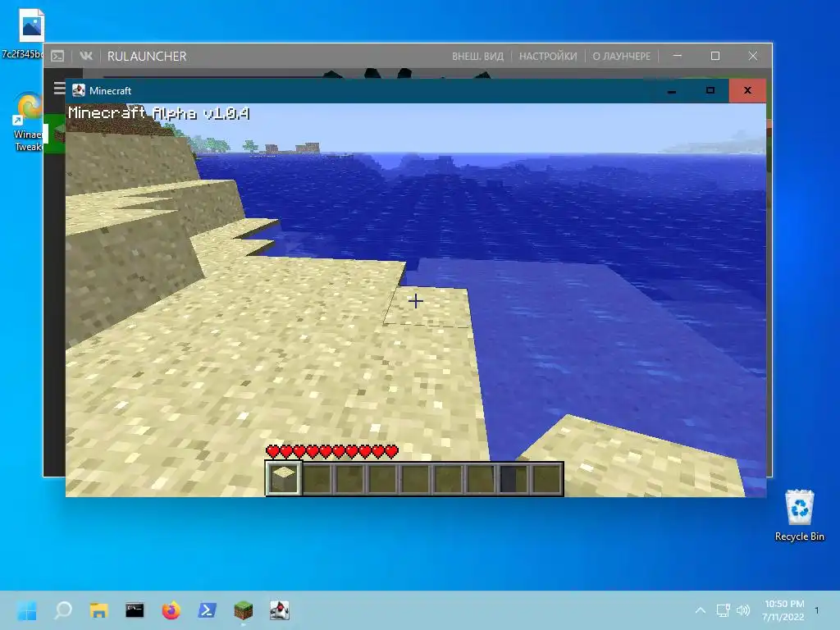
Task: Open the ВНЕШ. ВИД menu in RULAUNCHER
Action: [477, 57]
